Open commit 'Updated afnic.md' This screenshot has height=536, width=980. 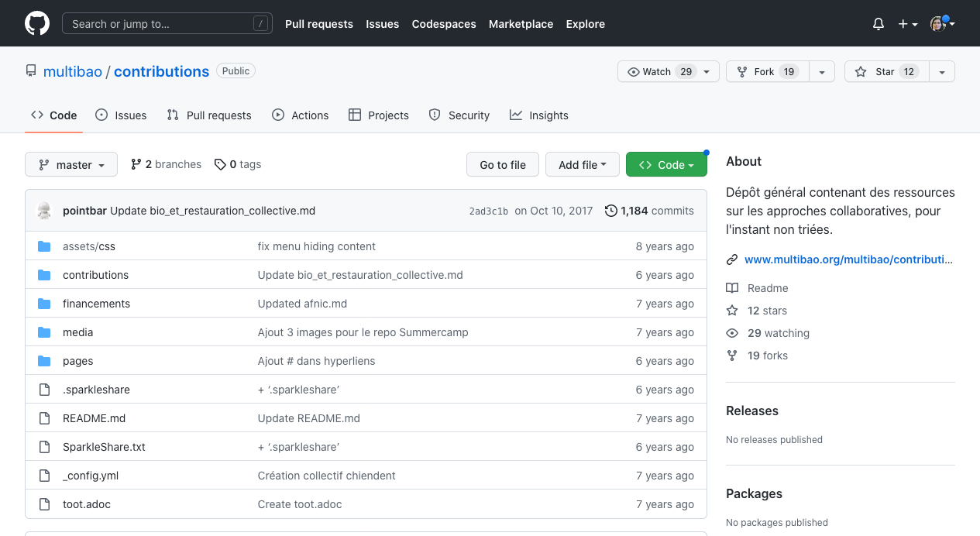tap(303, 304)
